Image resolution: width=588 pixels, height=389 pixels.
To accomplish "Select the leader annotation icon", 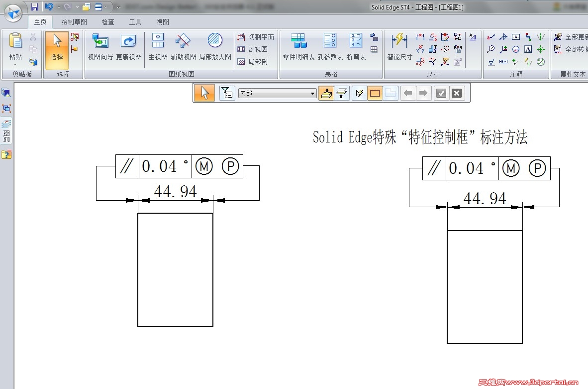I will [x=491, y=37].
